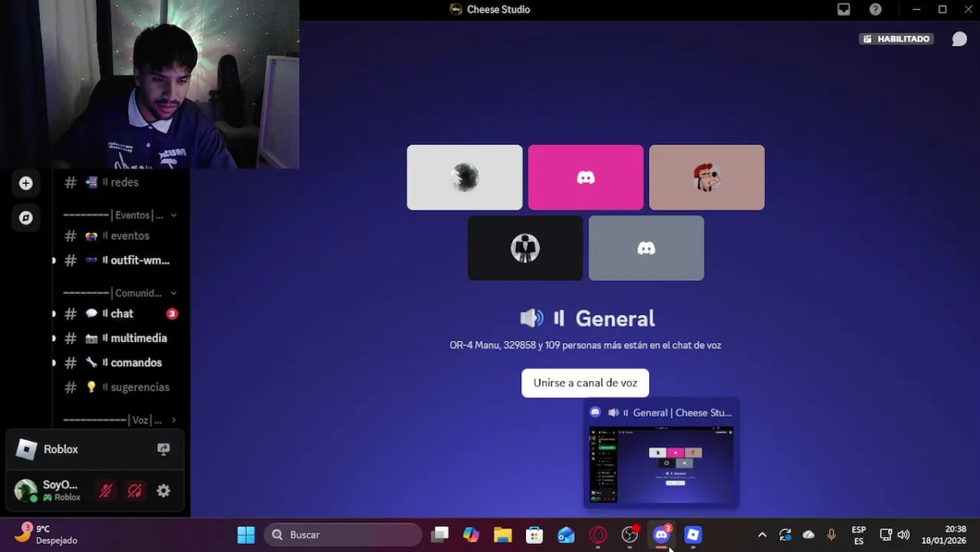Show hidden system tray icons
Viewport: 980px width, 552px height.
[762, 535]
